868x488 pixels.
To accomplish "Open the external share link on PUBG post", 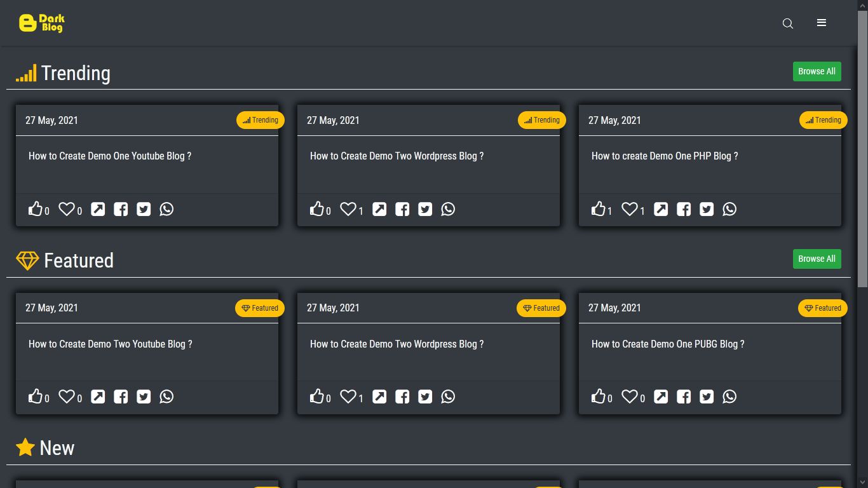I will 661,396.
